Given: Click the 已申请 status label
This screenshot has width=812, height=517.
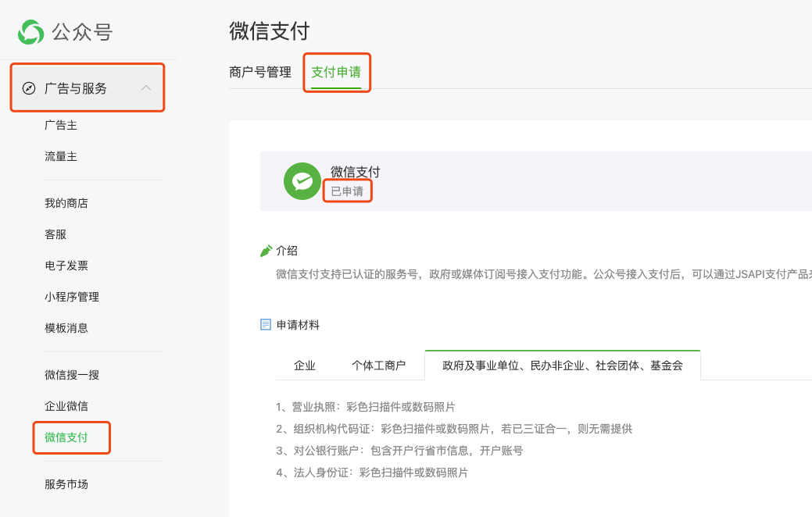Looking at the screenshot, I should pos(347,191).
